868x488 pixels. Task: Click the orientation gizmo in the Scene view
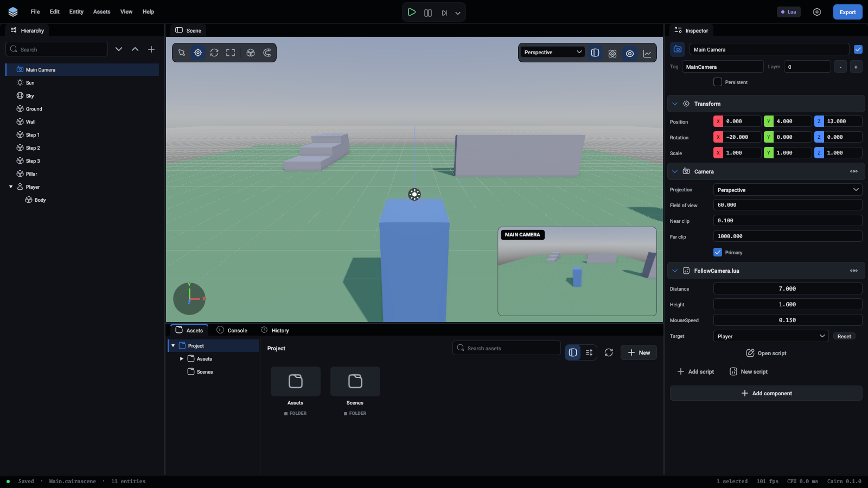click(189, 299)
